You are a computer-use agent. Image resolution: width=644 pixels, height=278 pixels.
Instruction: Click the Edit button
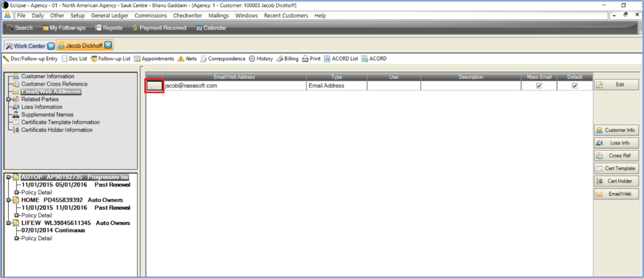[616, 85]
